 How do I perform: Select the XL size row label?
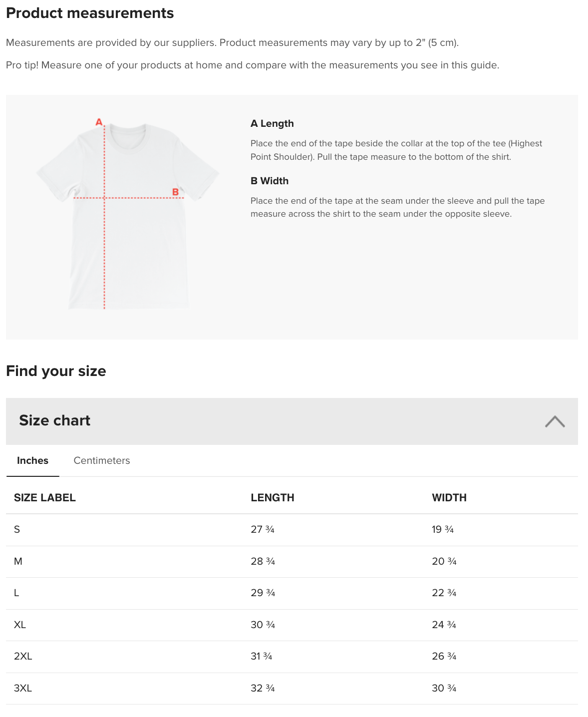click(20, 625)
